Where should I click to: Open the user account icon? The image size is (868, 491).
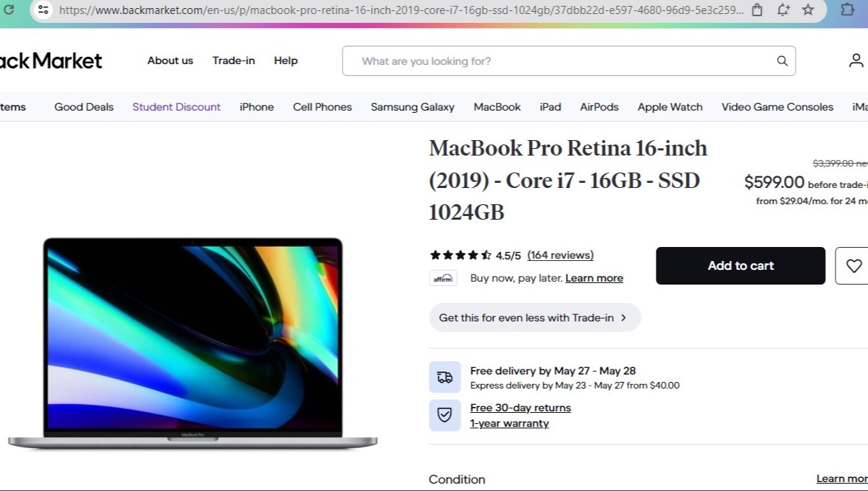click(855, 60)
